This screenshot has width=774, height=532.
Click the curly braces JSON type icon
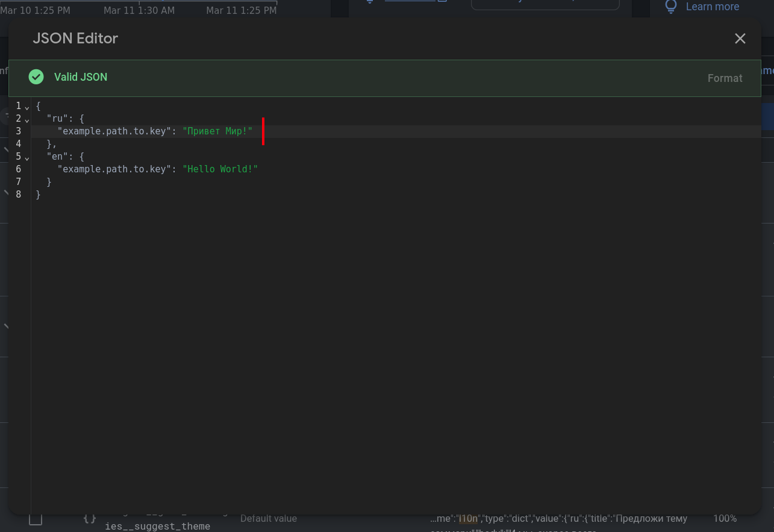[89, 518]
